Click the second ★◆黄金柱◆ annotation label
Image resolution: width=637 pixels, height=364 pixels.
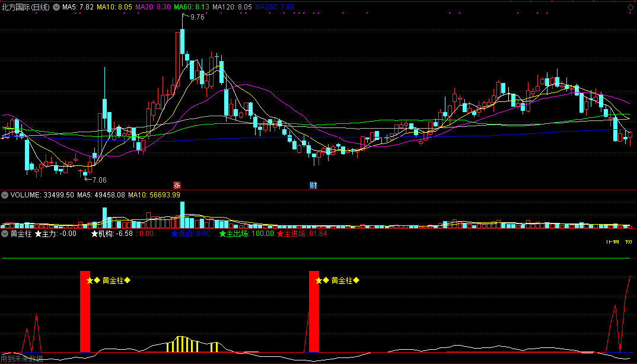(337, 280)
